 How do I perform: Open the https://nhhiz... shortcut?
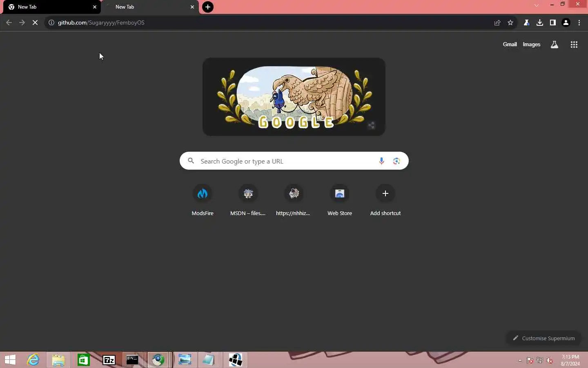coord(294,200)
